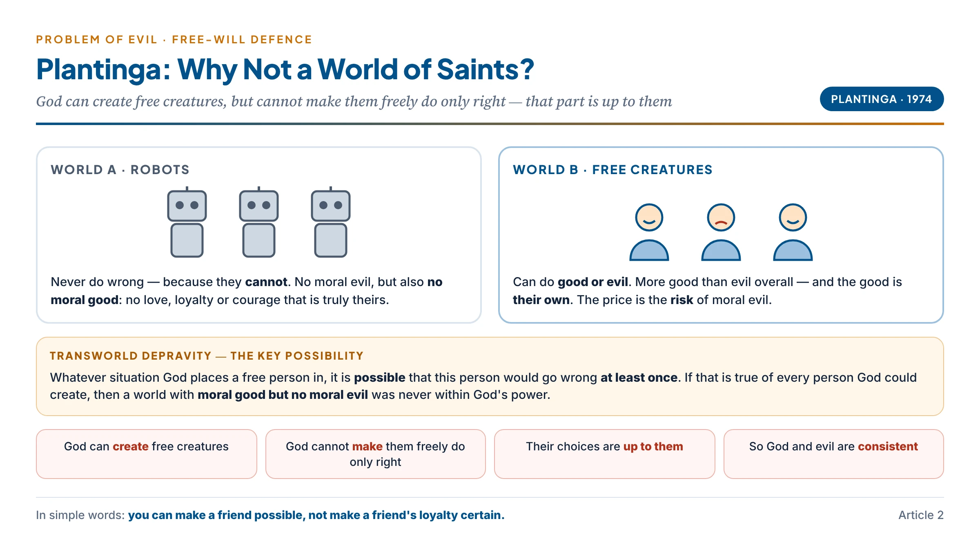Click the 'Article 2' label
The image size is (980, 546).
(x=921, y=515)
